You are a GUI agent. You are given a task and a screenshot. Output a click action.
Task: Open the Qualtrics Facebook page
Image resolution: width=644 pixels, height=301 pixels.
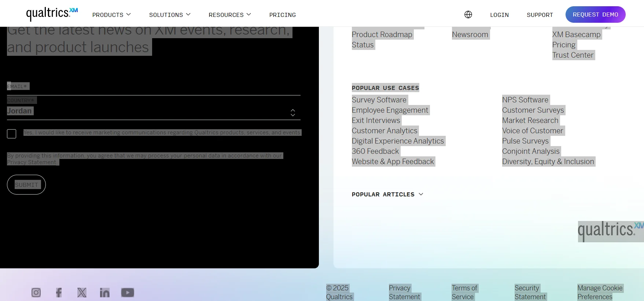click(x=59, y=293)
